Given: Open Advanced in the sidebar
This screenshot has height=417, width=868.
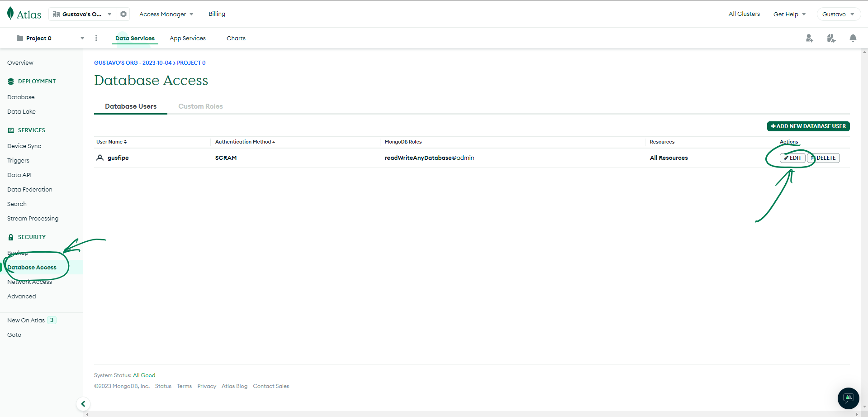Looking at the screenshot, I should coord(21,297).
